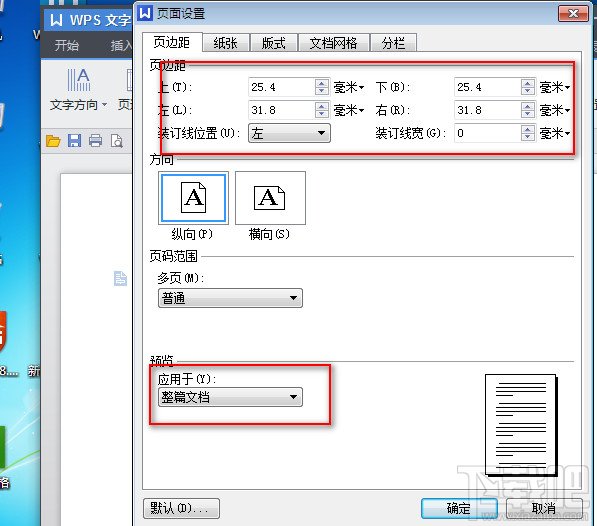Viewport: 597px width, 526px height.
Task: Click the save disk icon in WPS toolbar
Action: point(74,141)
